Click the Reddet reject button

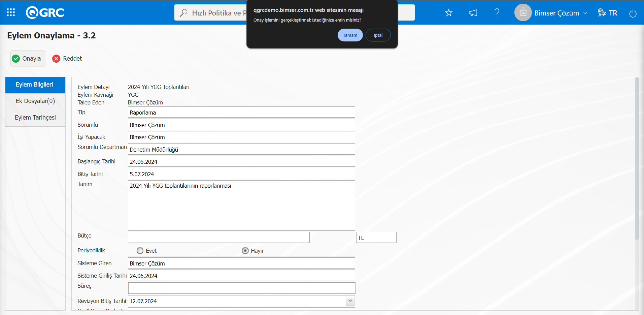pyautogui.click(x=67, y=59)
